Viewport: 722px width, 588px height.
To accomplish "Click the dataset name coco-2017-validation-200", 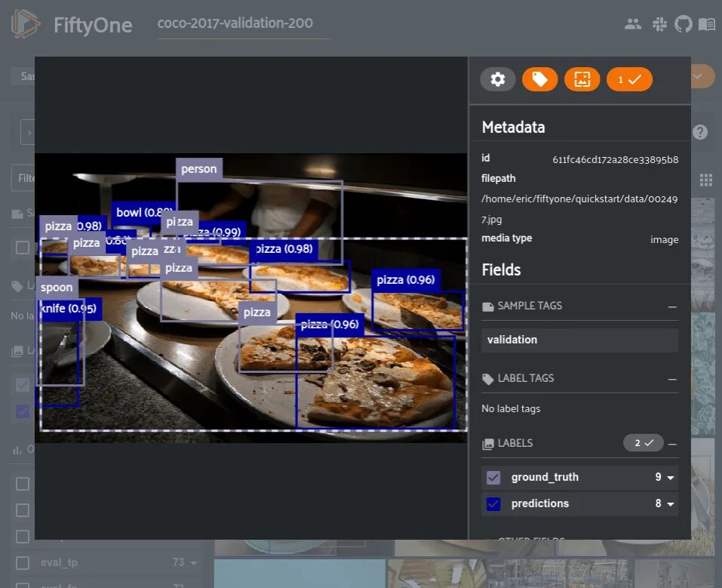I will coord(235,23).
